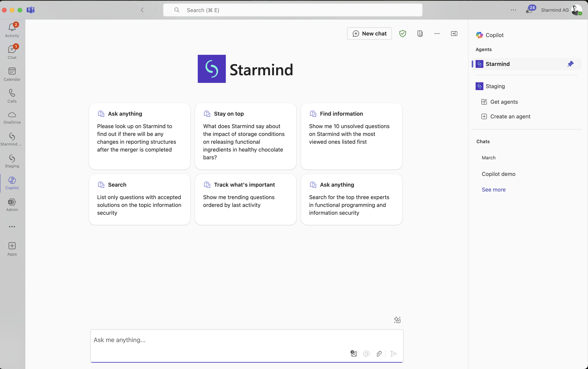Expand more apps ellipsis in the left rail
The image size is (588, 369).
coord(12,226)
